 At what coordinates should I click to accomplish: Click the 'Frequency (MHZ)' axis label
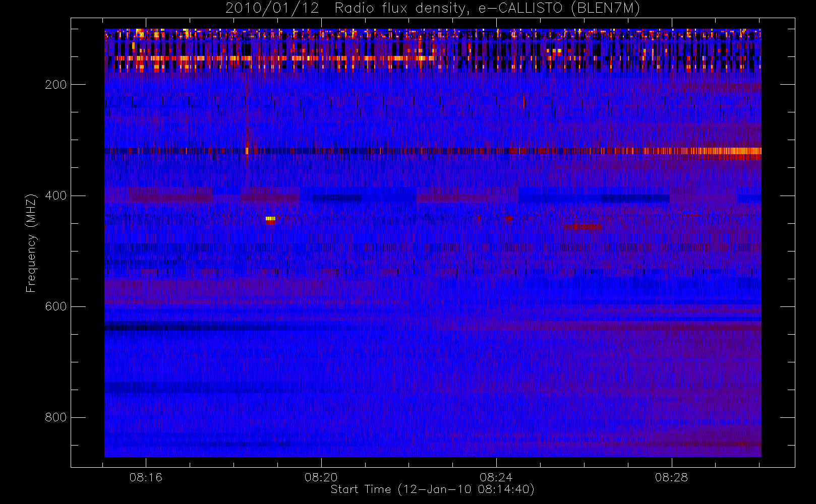click(31, 243)
